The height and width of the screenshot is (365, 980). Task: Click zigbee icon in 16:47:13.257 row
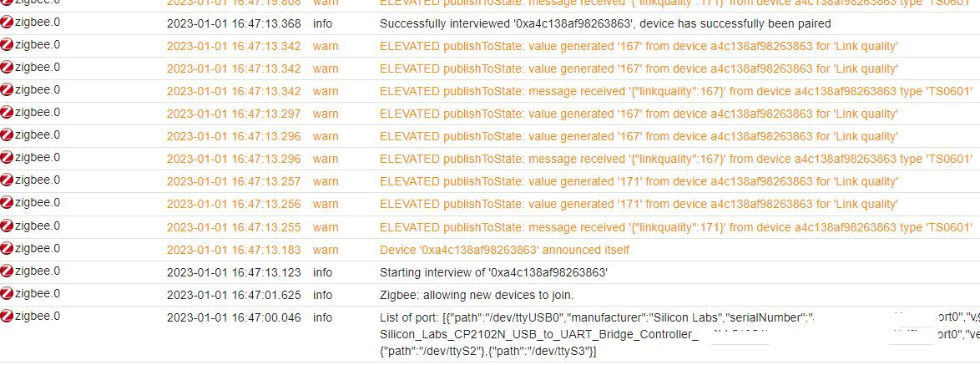(8, 180)
